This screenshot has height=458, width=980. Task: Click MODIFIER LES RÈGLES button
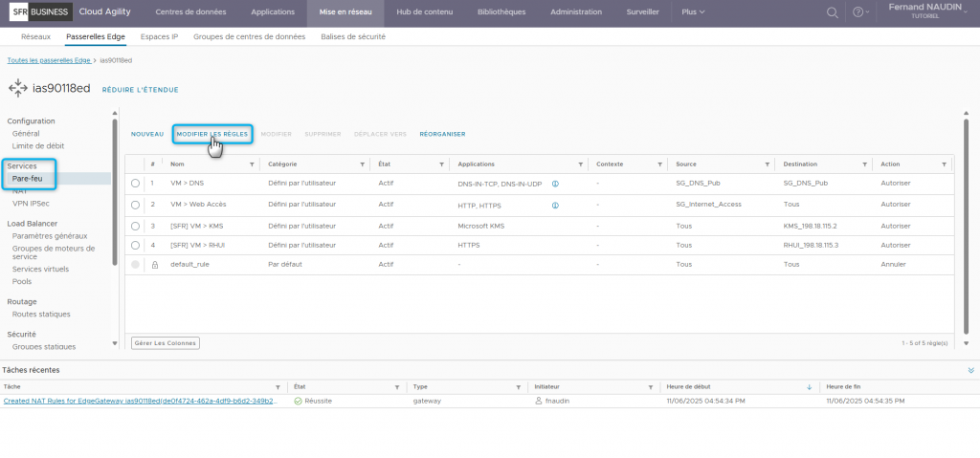pyautogui.click(x=212, y=134)
